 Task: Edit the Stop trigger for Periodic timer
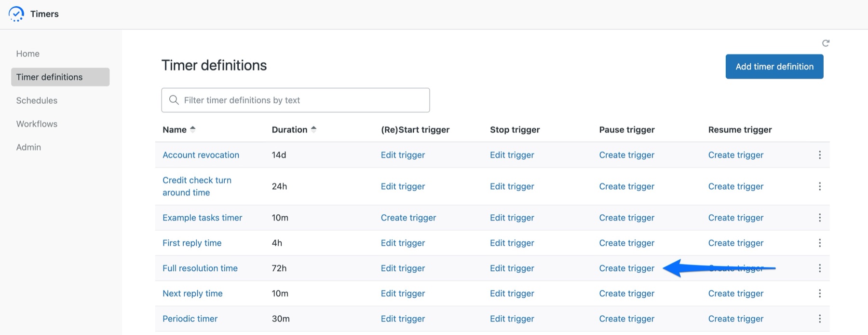[x=512, y=319]
